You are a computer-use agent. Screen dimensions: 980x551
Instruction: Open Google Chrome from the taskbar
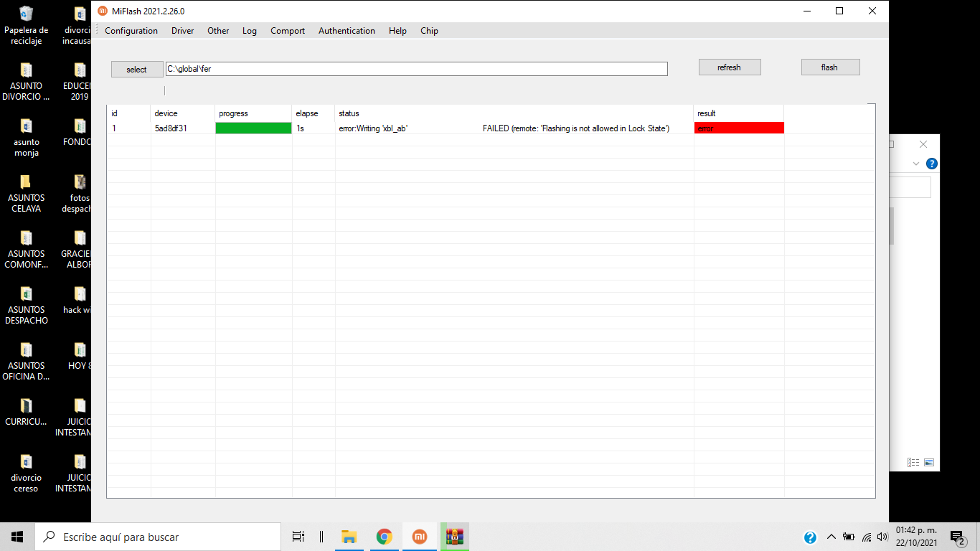(385, 537)
